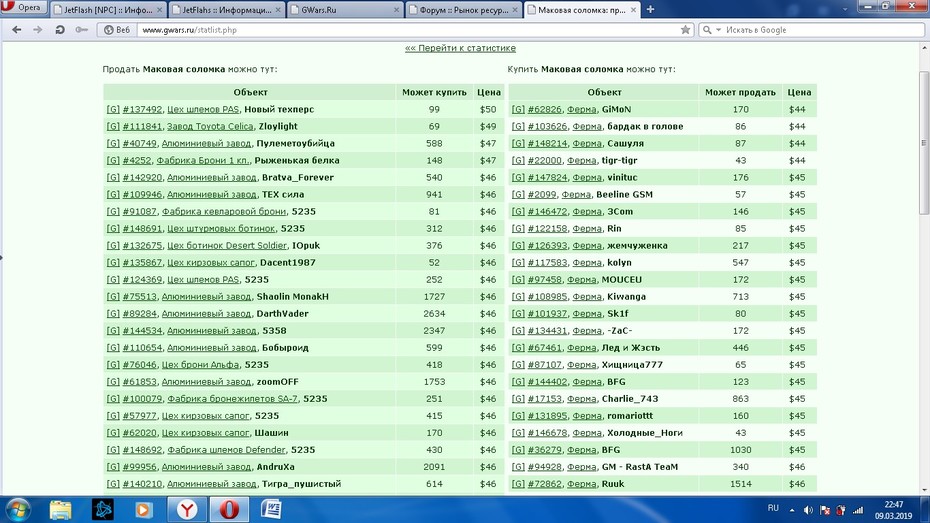Open the Windows Start button

tap(18, 510)
